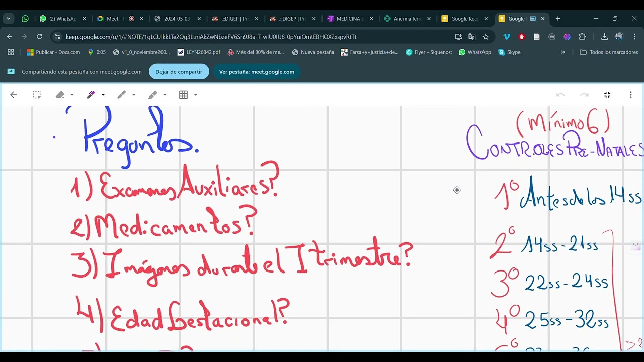Screen dimensions: 644x362
Task: Click install app icon in address bar
Action: tap(458, 37)
